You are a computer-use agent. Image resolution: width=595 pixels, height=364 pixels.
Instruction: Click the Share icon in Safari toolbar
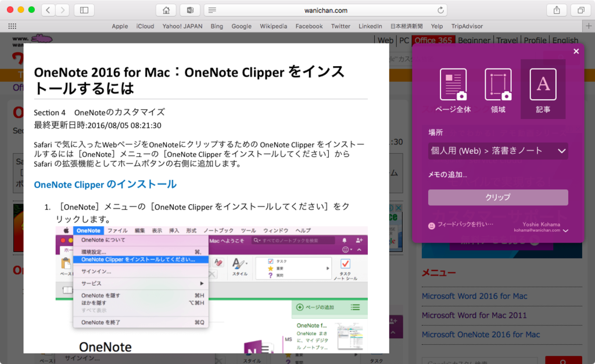click(556, 10)
